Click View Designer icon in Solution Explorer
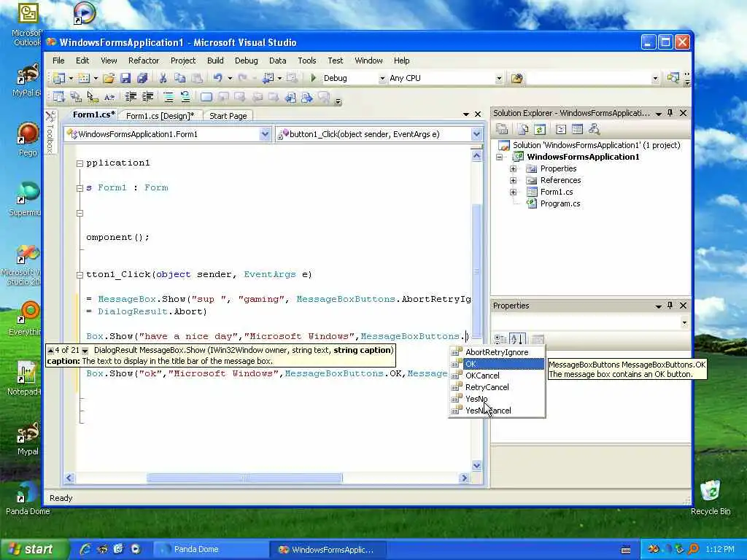Image resolution: width=747 pixels, height=560 pixels. click(x=577, y=129)
